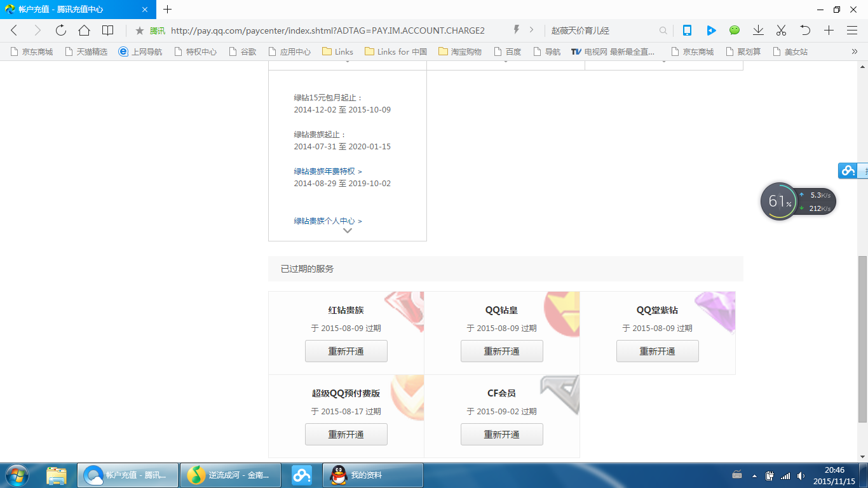The height and width of the screenshot is (488, 868).
Task: Open the reading view book icon
Action: (108, 30)
